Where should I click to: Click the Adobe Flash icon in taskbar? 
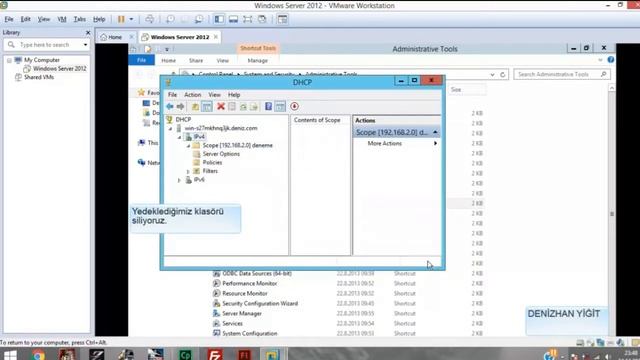pyautogui.click(x=244, y=354)
